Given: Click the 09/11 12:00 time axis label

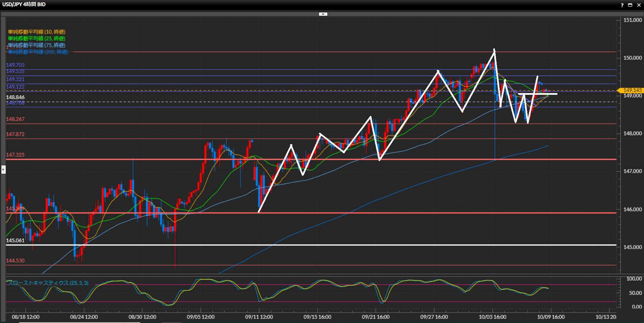Looking at the screenshot, I should (259, 317).
